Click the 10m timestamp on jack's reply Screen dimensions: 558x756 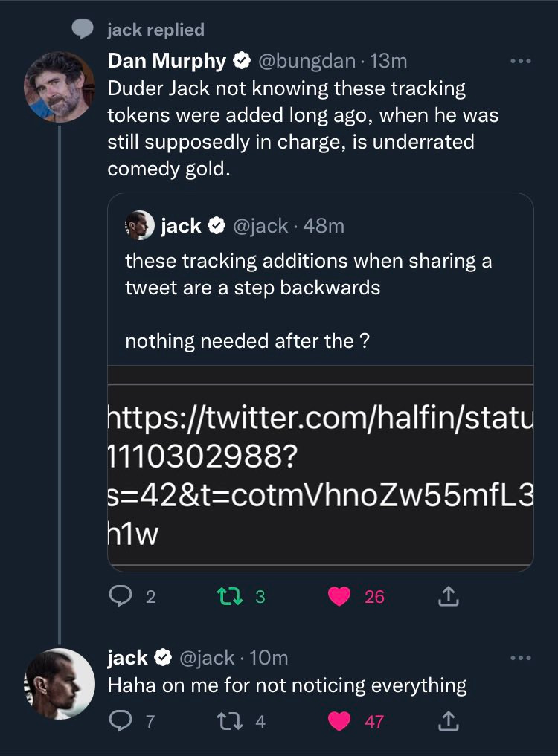[x=269, y=658]
